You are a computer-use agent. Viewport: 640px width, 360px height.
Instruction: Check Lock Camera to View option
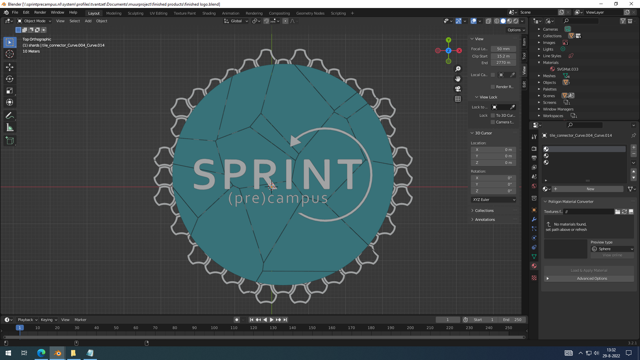[493, 122]
